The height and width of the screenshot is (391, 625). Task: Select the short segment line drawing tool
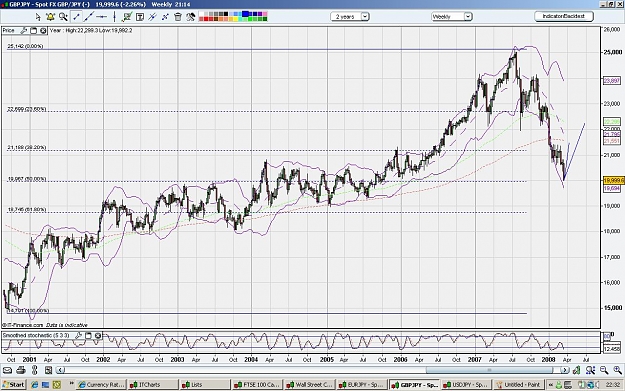[x=77, y=17]
